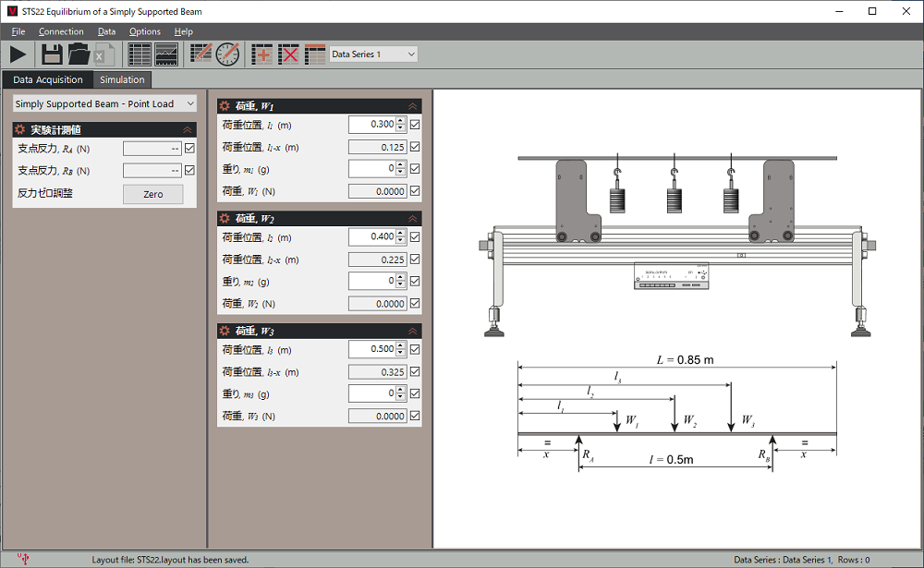Click the 'Data Series : Data Series 1, Rows : 0' status text
Screen dimensions: 924x568
pyautogui.click(x=802, y=560)
